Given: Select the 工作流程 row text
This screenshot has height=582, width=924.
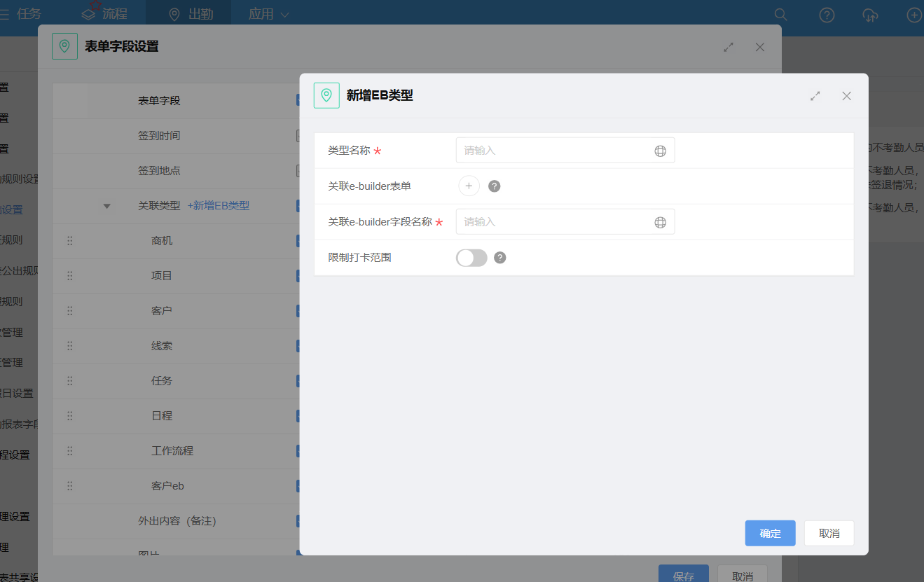Looking at the screenshot, I should [172, 451].
